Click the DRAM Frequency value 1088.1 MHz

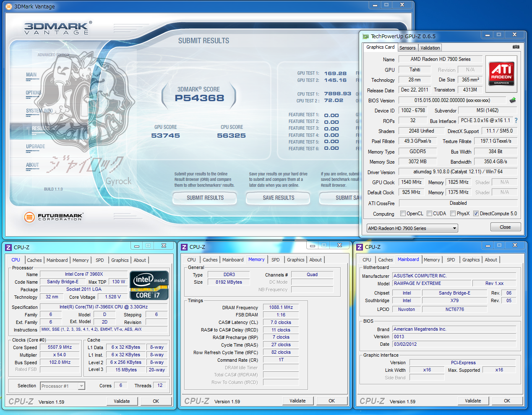point(281,307)
